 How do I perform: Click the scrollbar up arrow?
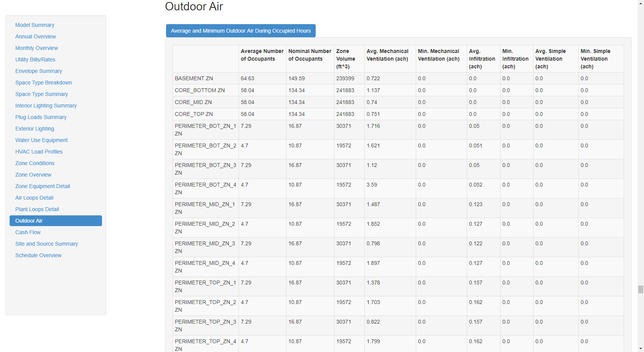point(641,3)
